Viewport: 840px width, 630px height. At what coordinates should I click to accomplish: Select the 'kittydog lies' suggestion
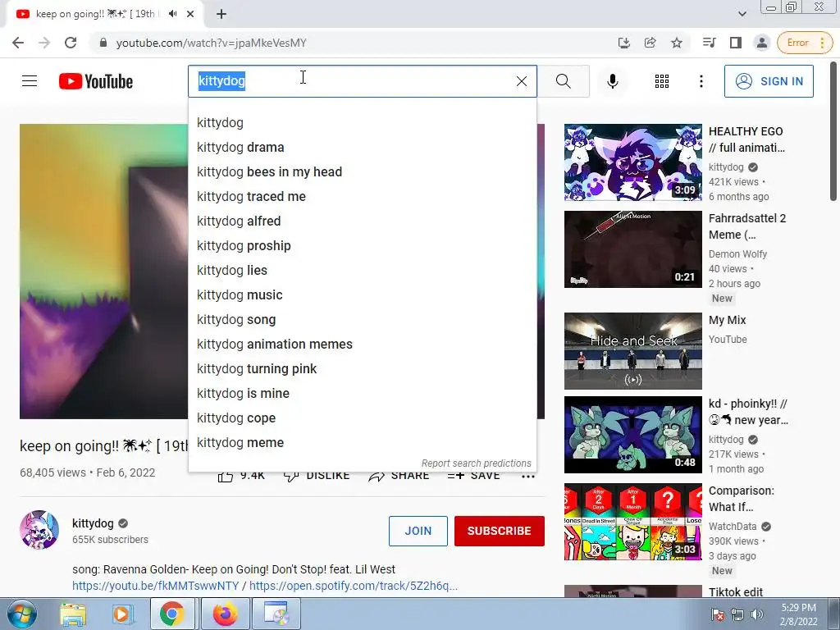[362, 271]
